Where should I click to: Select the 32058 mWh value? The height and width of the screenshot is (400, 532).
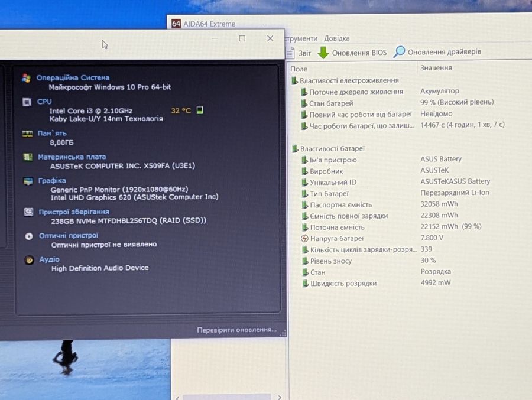pos(439,204)
